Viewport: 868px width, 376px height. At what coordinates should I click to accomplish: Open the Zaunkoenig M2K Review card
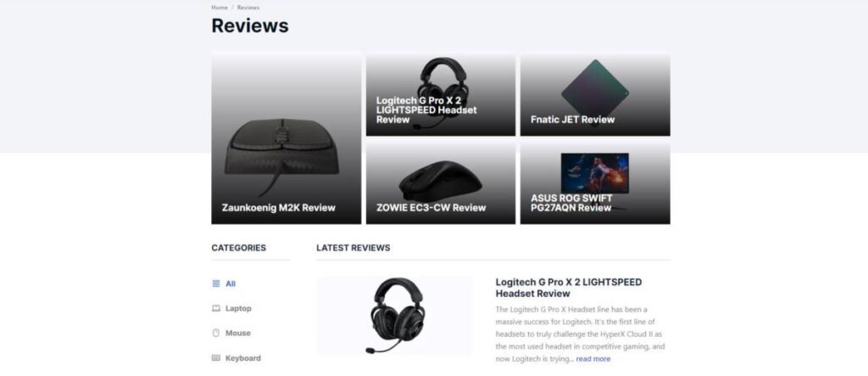287,138
